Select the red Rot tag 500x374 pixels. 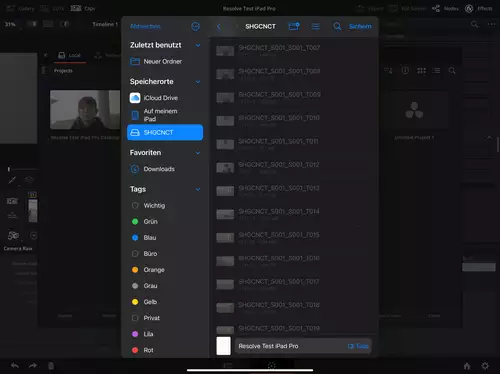click(x=165, y=350)
